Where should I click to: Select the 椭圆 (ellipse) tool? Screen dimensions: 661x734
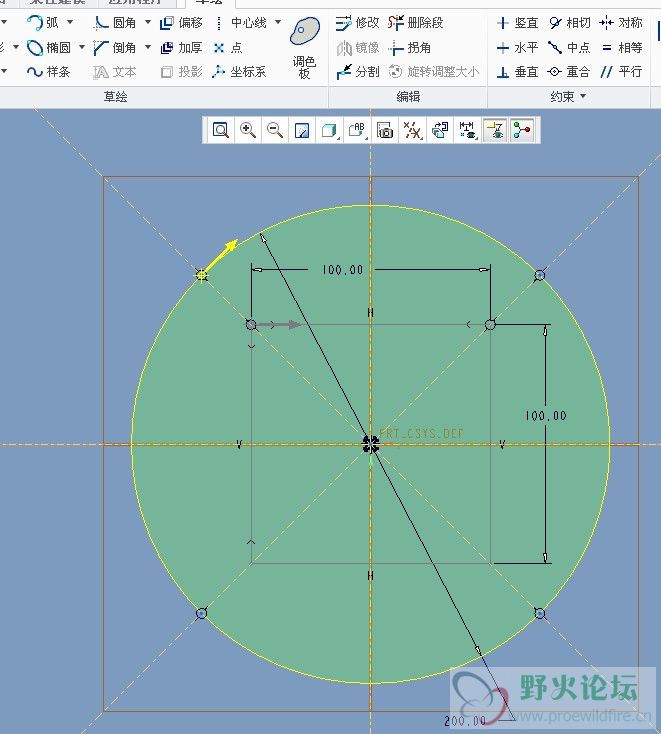click(x=48, y=47)
